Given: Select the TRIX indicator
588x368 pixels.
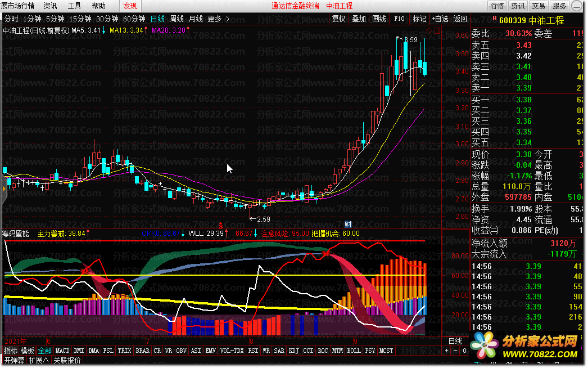Looking at the screenshot, I should [x=124, y=351].
